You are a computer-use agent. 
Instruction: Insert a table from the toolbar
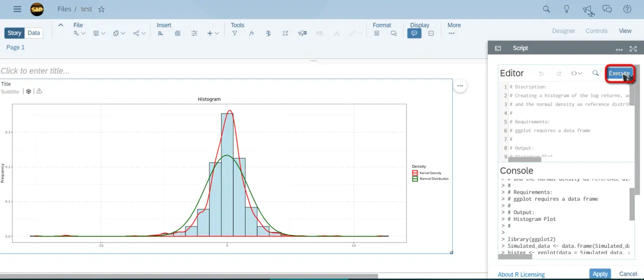(178, 33)
